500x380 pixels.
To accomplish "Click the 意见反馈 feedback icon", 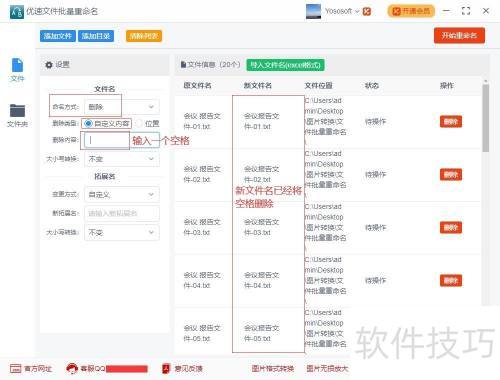I will click(166, 369).
